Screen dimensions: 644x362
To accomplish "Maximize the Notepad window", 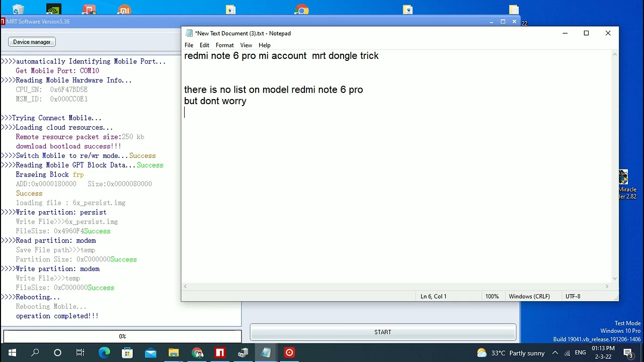I will click(x=586, y=33).
